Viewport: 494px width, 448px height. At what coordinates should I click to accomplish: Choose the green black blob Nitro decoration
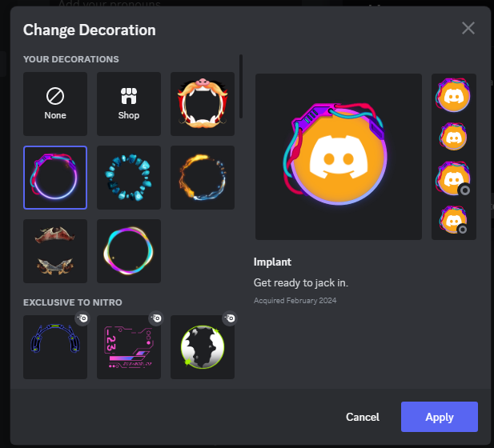pos(203,347)
